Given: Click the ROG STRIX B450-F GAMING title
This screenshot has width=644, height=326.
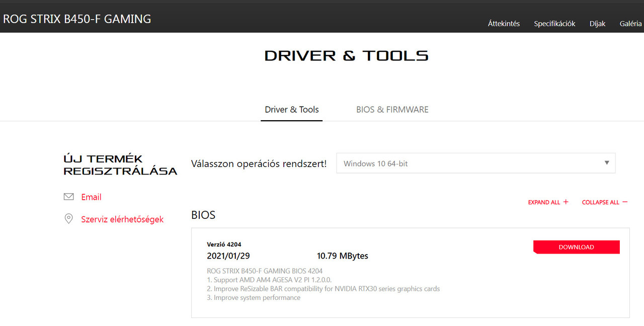Looking at the screenshot, I should pyautogui.click(x=77, y=19).
